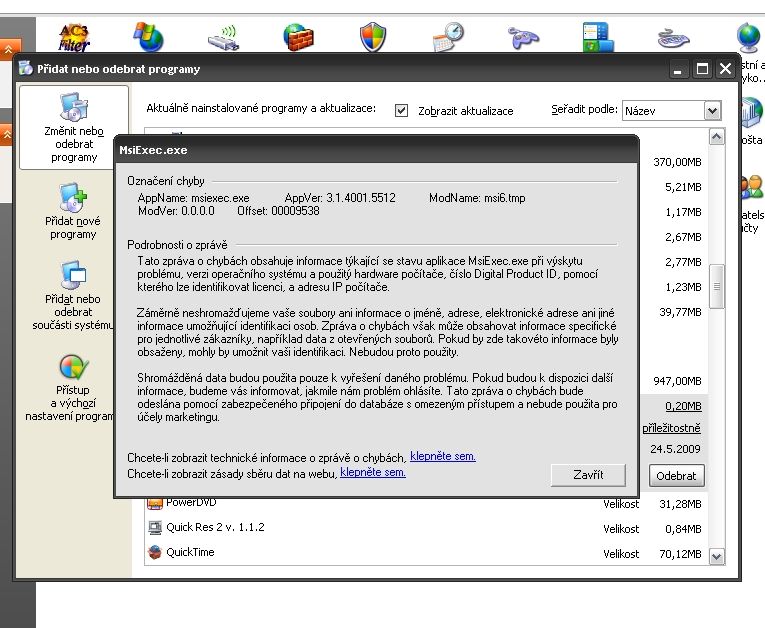Click Zavřít button in MsiExec dialog
The width and height of the screenshot is (765, 628).
(588, 475)
